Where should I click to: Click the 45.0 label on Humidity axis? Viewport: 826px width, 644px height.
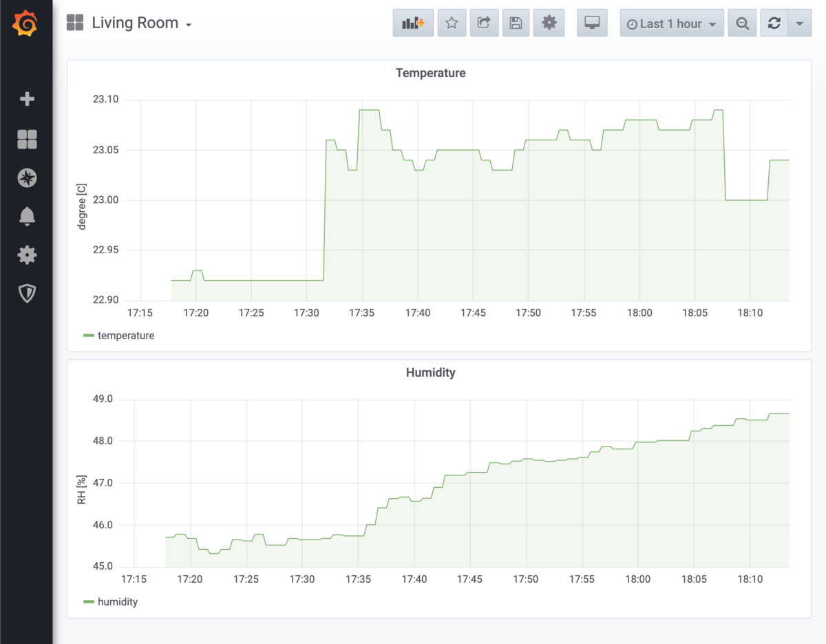(x=101, y=567)
